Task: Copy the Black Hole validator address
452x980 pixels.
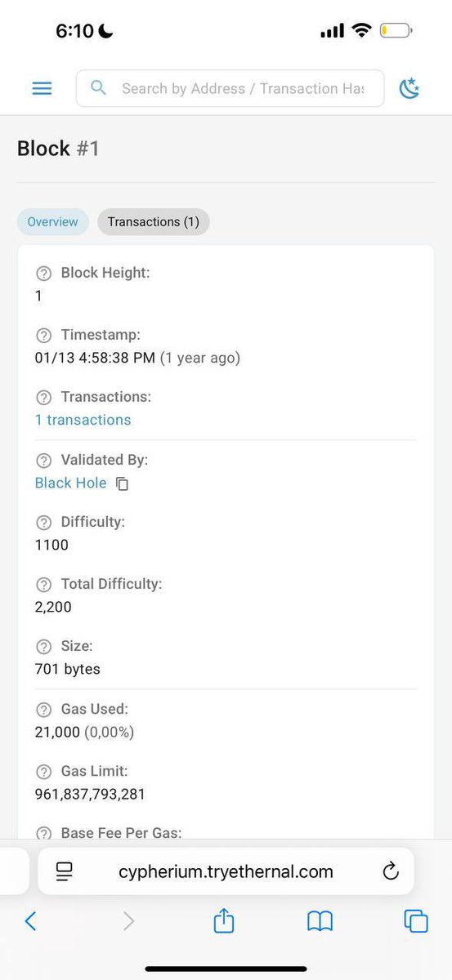Action: [x=123, y=483]
